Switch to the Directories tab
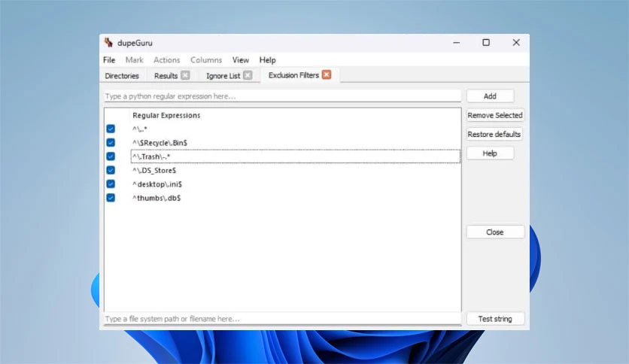 click(x=122, y=76)
